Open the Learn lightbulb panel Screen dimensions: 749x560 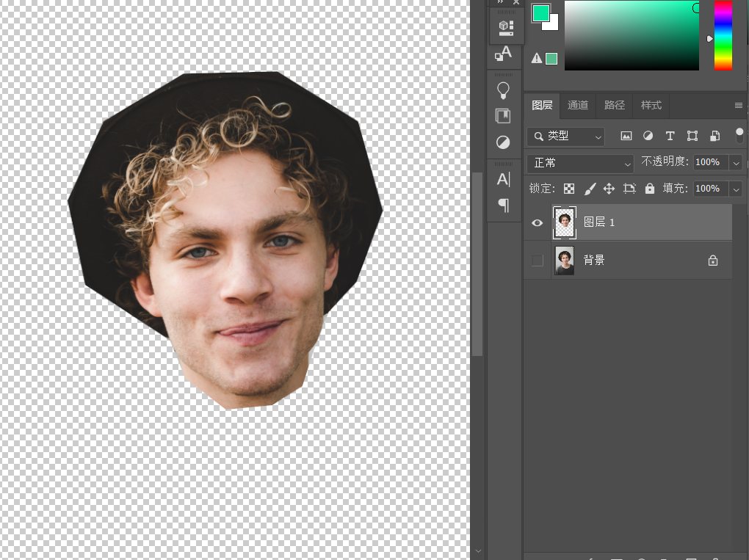coord(503,90)
